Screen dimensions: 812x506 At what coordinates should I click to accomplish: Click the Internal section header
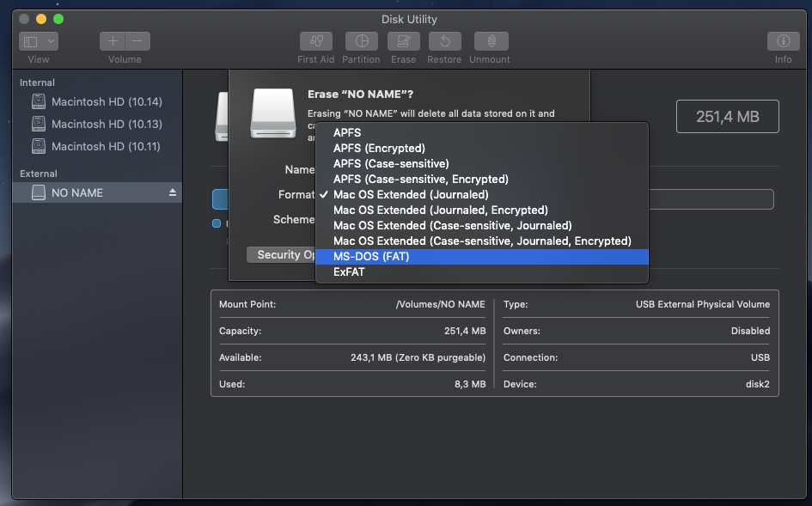pyautogui.click(x=37, y=82)
